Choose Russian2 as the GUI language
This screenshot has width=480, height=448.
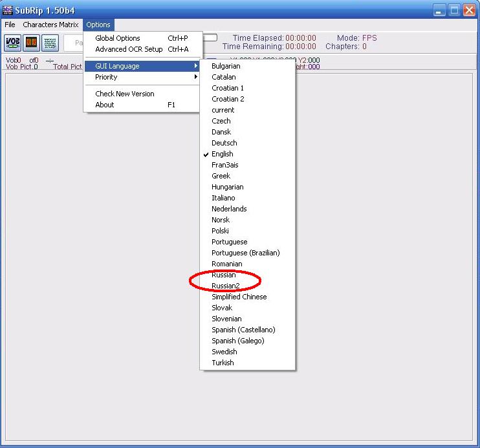tap(225, 286)
